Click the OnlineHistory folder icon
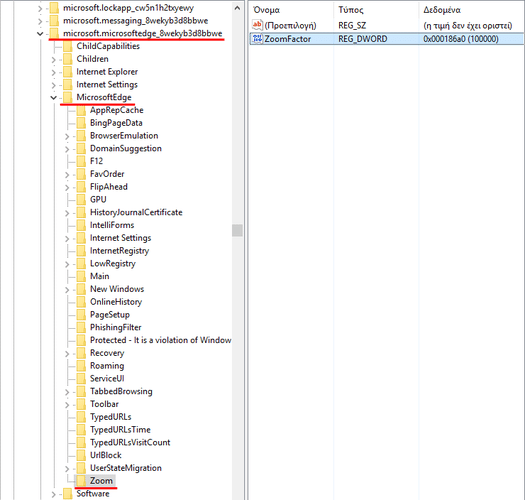This screenshot has width=525, height=500. pyautogui.click(x=81, y=302)
